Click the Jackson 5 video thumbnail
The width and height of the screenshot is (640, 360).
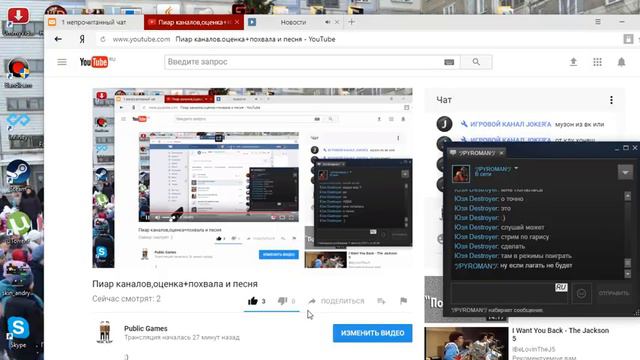(x=466, y=343)
